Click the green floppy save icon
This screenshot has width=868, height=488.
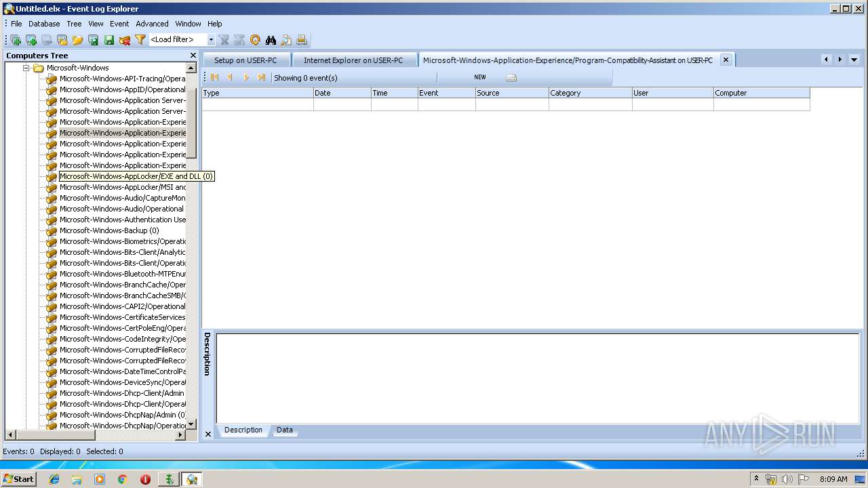[109, 40]
